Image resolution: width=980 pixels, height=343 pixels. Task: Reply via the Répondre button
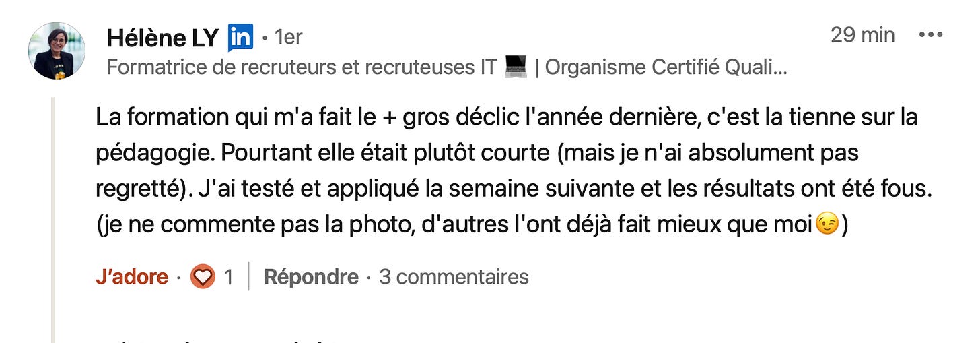(311, 276)
